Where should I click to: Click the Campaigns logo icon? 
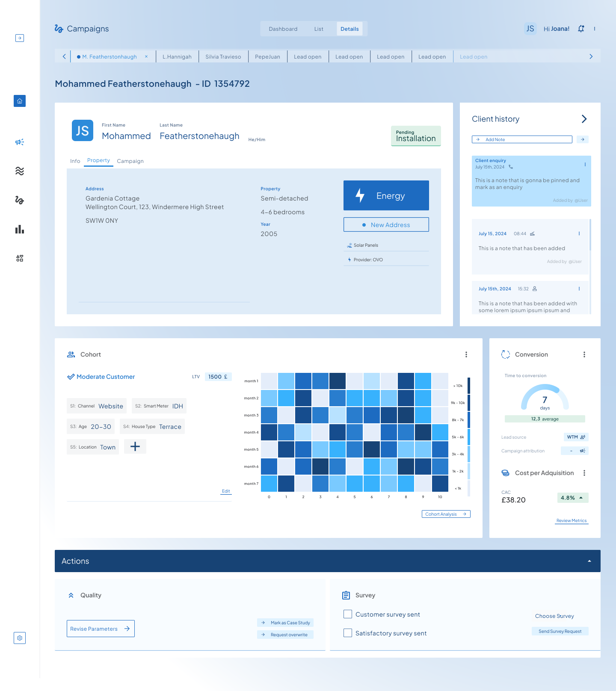(x=59, y=29)
